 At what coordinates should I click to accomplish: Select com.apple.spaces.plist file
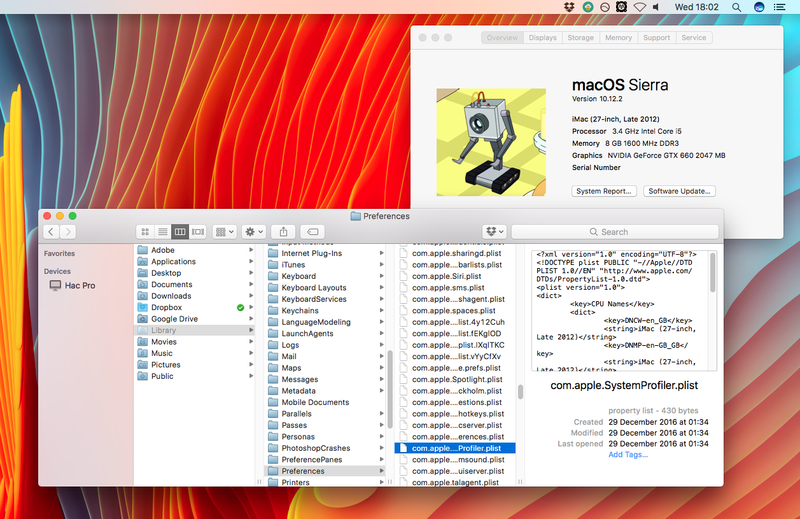pos(455,310)
